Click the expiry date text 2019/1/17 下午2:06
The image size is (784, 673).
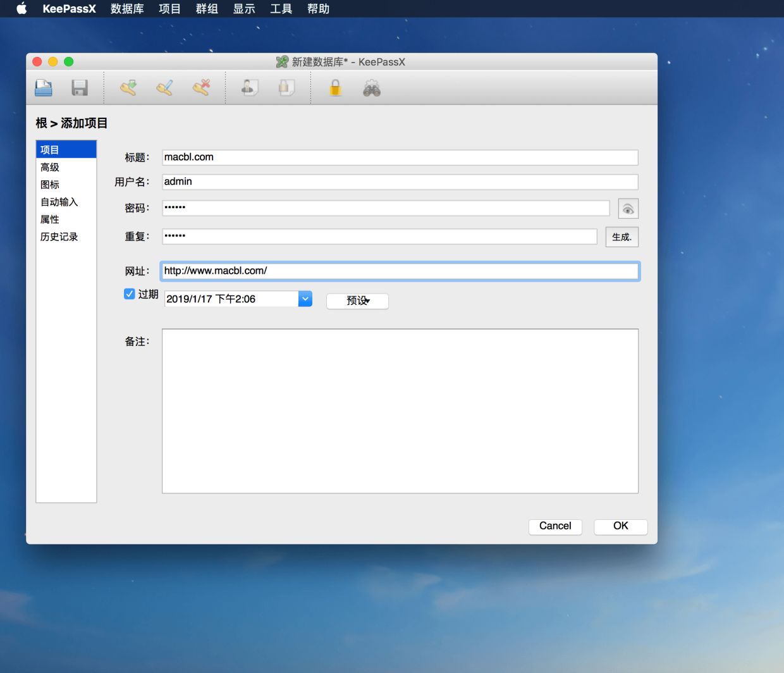[x=211, y=299]
